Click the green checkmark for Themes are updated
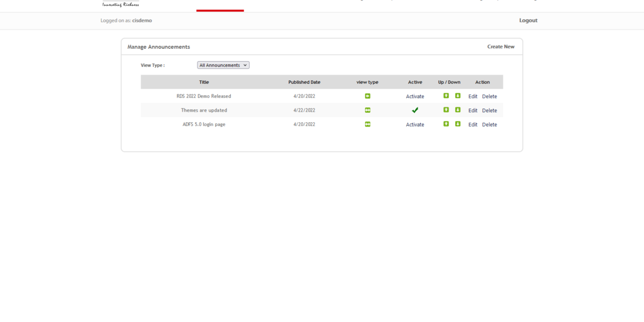Image resolution: width=644 pixels, height=322 pixels. (415, 109)
